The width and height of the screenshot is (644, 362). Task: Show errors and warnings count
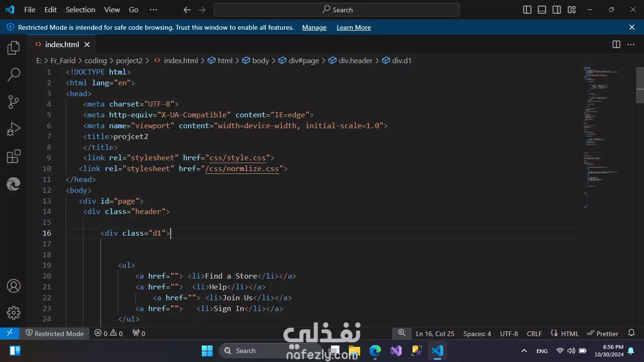[x=108, y=333]
